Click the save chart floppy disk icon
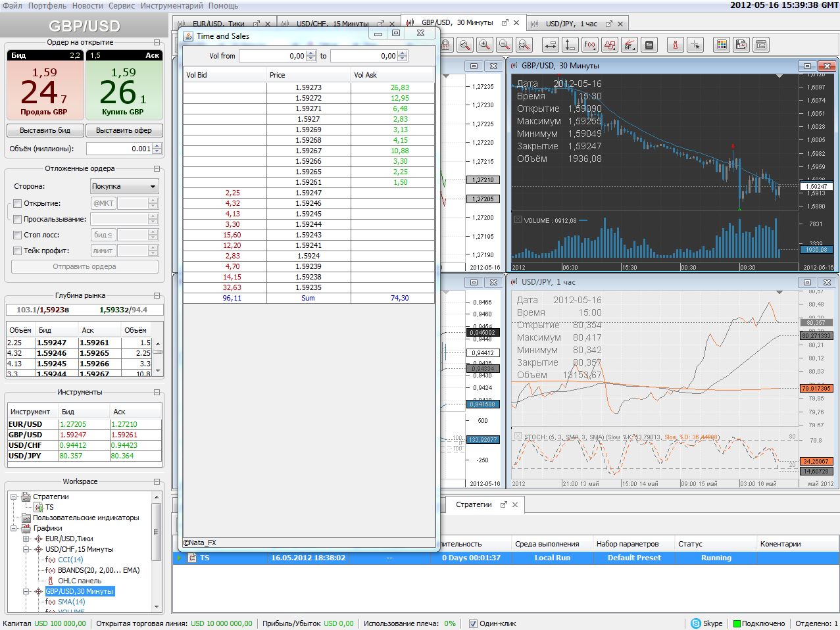This screenshot has width=840, height=630. 741,45
